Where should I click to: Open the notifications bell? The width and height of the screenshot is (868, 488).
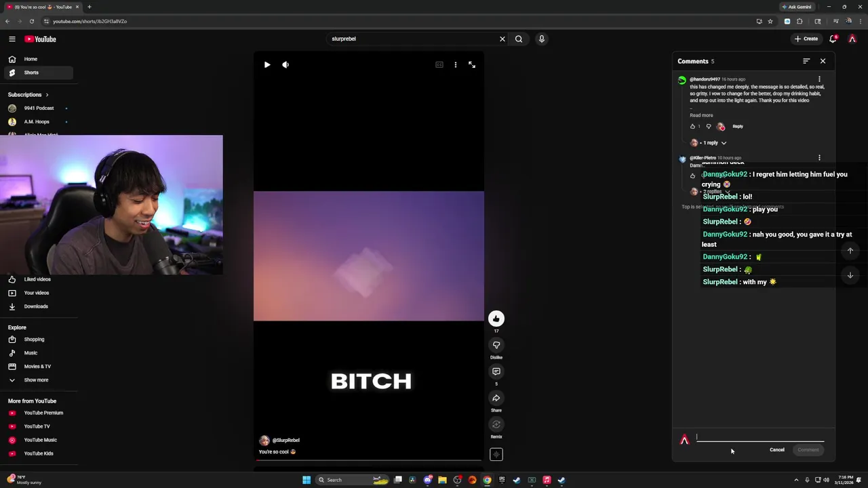coord(833,39)
